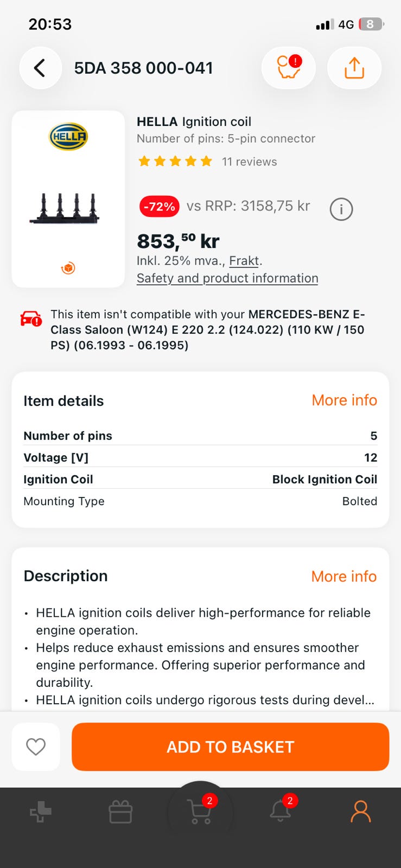Expand Description with More info
Viewport: 401px width, 868px height.
click(343, 576)
